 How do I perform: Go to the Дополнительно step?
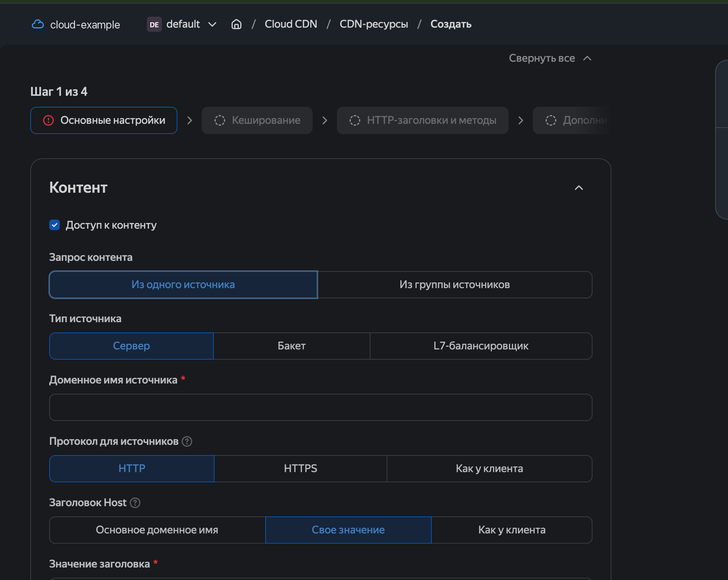(572, 121)
